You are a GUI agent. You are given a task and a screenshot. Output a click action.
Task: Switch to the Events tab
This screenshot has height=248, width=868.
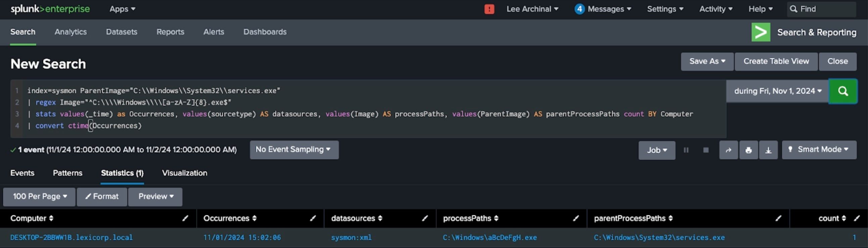pyautogui.click(x=22, y=173)
